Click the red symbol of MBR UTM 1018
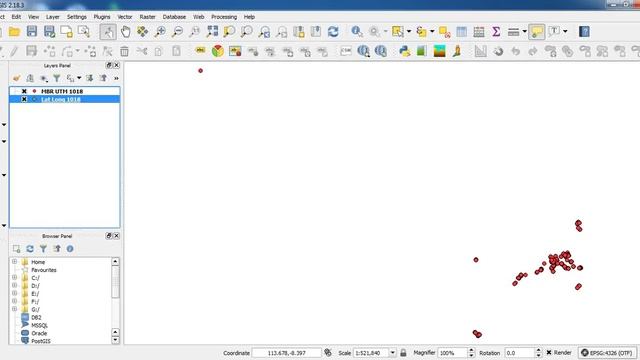This screenshot has width=640, height=360. (34, 91)
